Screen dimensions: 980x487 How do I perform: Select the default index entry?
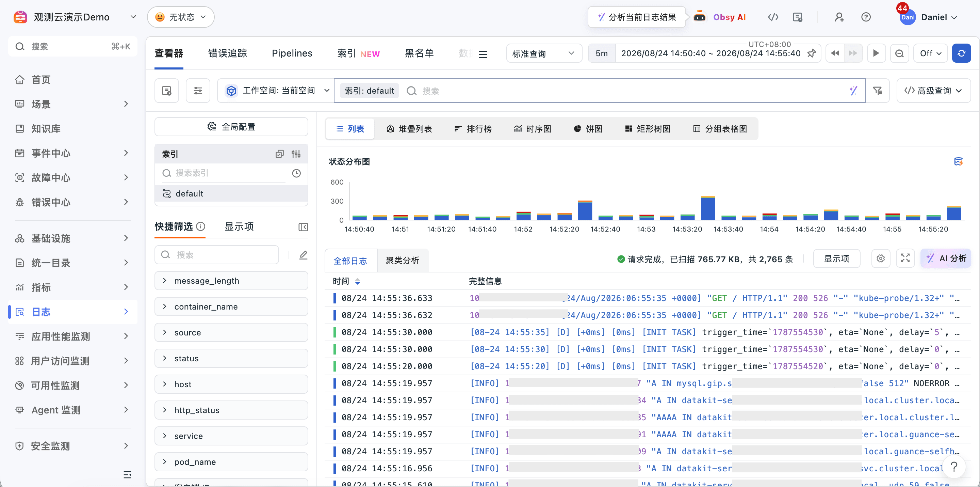click(x=231, y=194)
